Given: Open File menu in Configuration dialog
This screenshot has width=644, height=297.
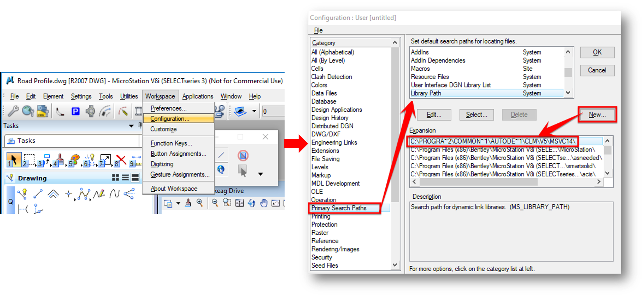Looking at the screenshot, I should click(318, 30).
